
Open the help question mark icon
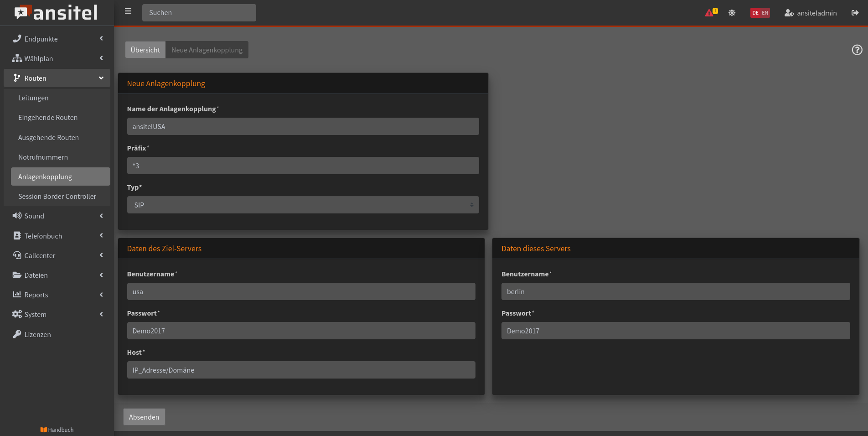[857, 50]
